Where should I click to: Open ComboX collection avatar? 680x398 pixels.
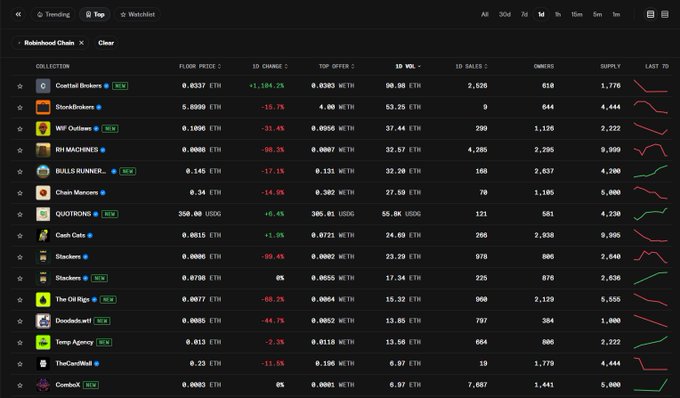(x=43, y=385)
